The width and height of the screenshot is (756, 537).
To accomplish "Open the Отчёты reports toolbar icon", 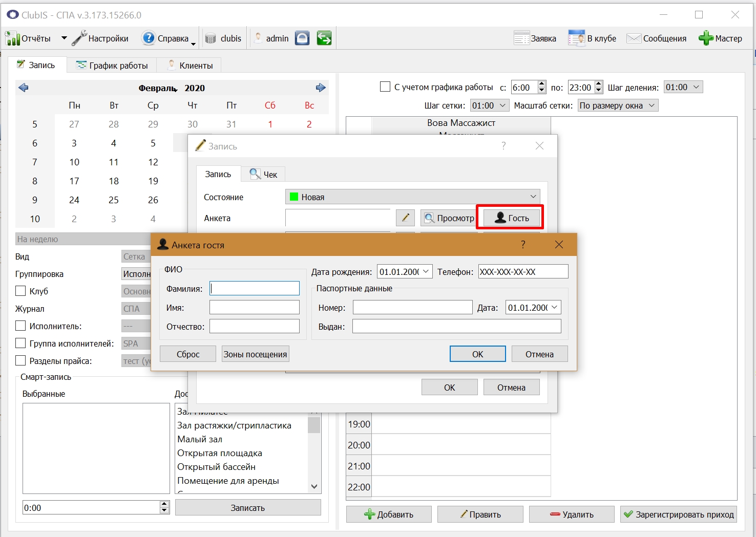I will (x=12, y=38).
